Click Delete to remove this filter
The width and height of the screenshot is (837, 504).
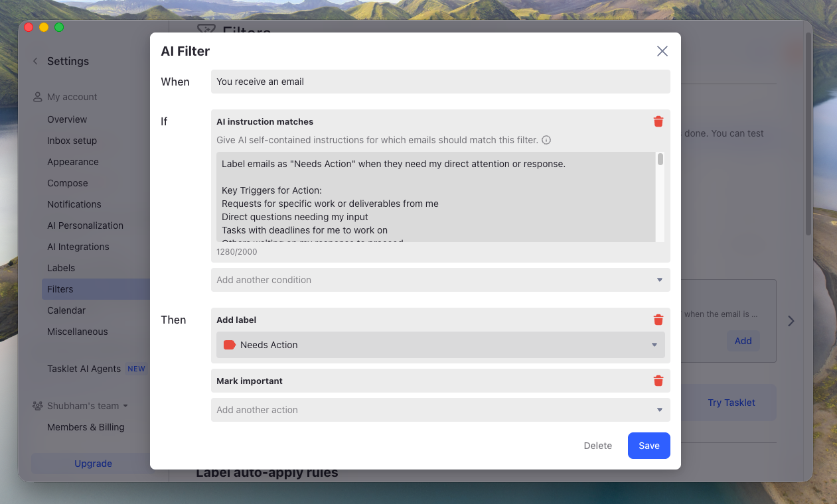[x=598, y=446]
